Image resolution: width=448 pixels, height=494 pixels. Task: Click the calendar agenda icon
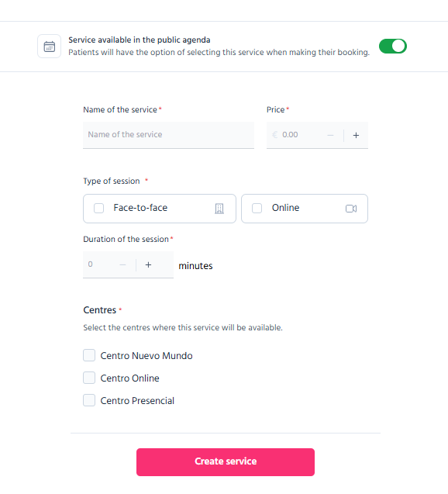point(49,47)
